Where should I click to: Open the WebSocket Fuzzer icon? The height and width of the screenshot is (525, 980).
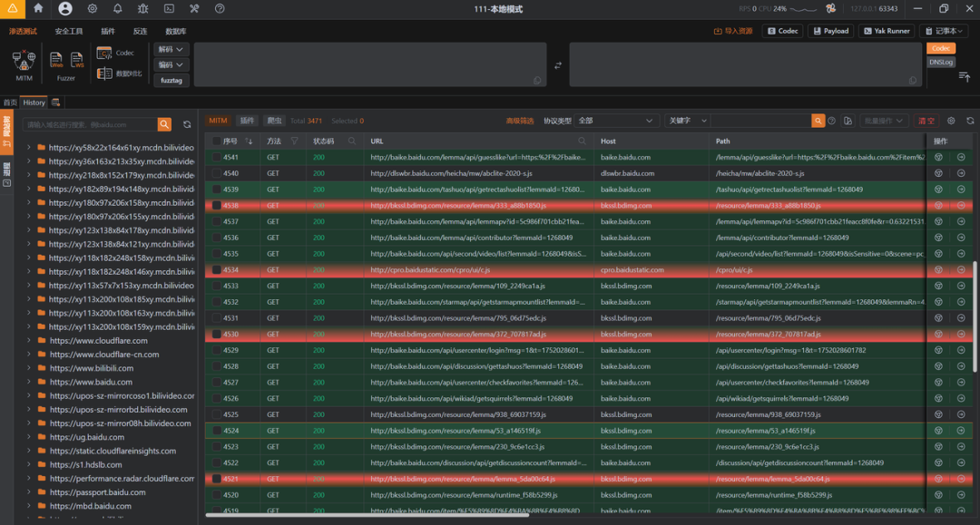pos(77,60)
